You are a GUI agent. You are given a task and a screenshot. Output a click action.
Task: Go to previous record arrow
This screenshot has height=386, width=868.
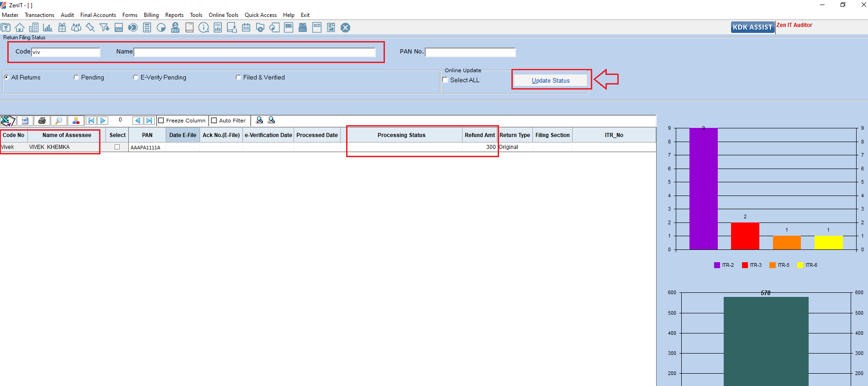coord(138,121)
